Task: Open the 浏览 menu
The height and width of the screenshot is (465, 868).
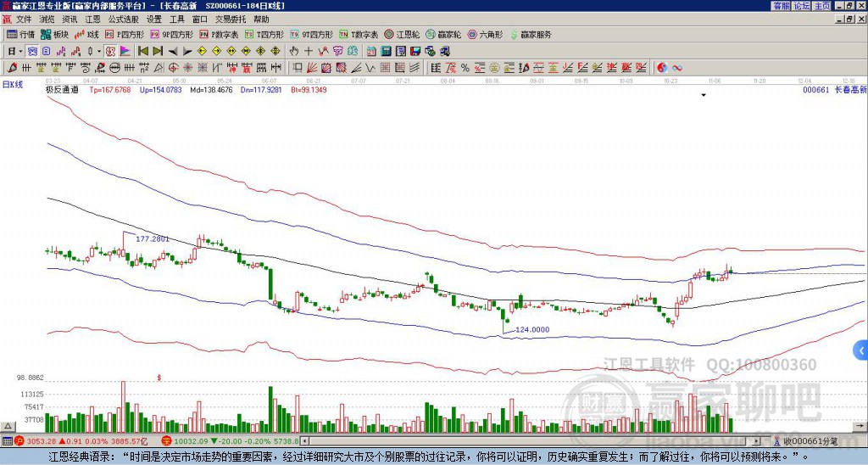Action: tap(47, 20)
